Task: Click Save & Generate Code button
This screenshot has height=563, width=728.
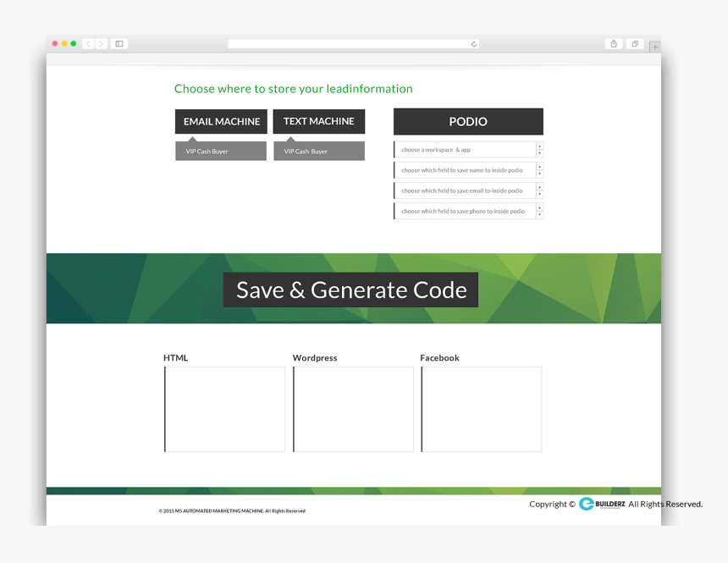Action: point(350,290)
